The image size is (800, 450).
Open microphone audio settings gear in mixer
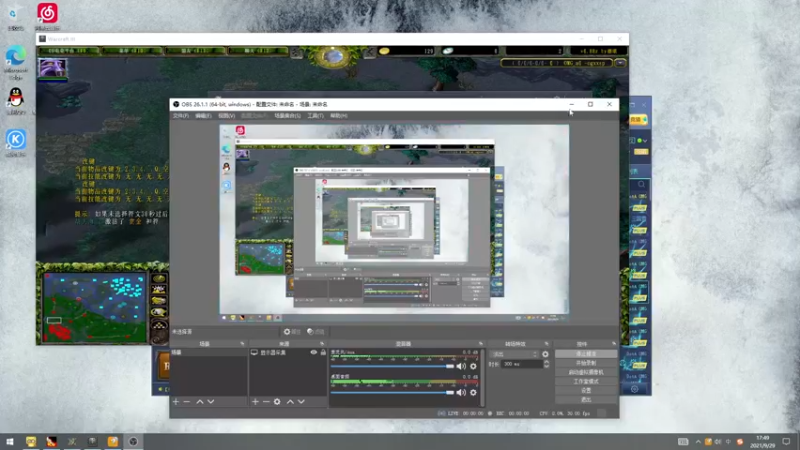pos(473,366)
